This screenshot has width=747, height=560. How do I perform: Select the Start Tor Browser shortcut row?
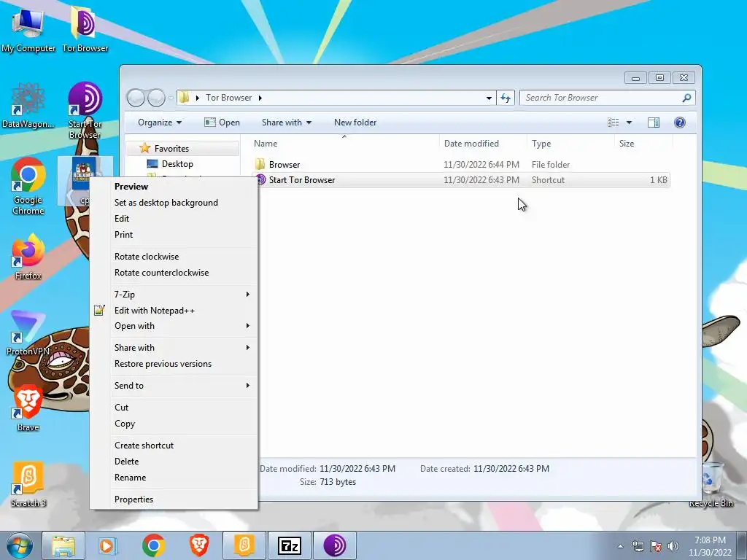[460, 180]
